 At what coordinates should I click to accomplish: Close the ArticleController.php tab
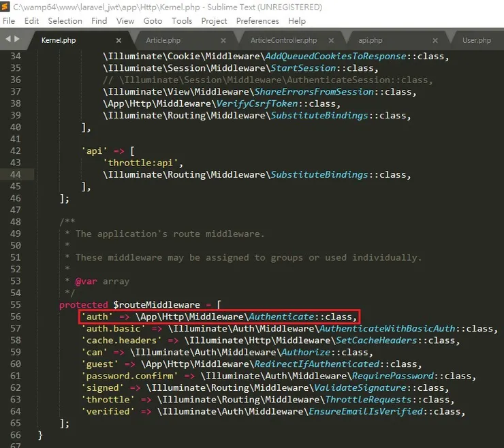[331, 40]
